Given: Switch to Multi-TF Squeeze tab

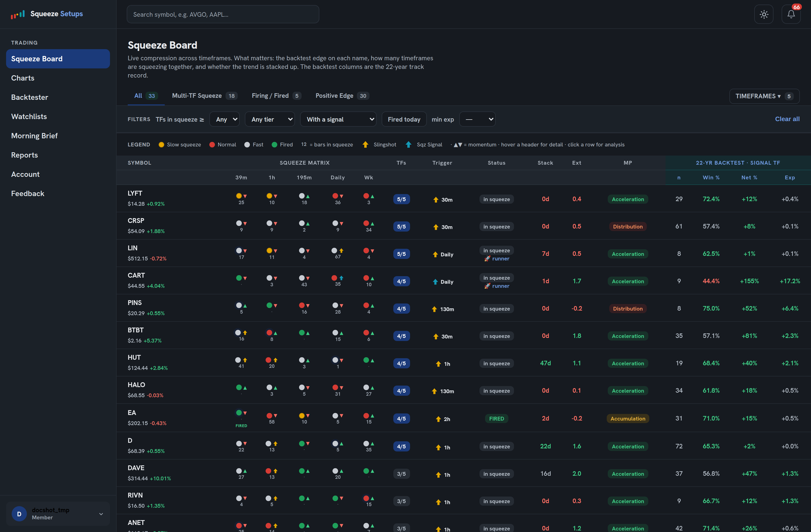Looking at the screenshot, I should 205,96.
